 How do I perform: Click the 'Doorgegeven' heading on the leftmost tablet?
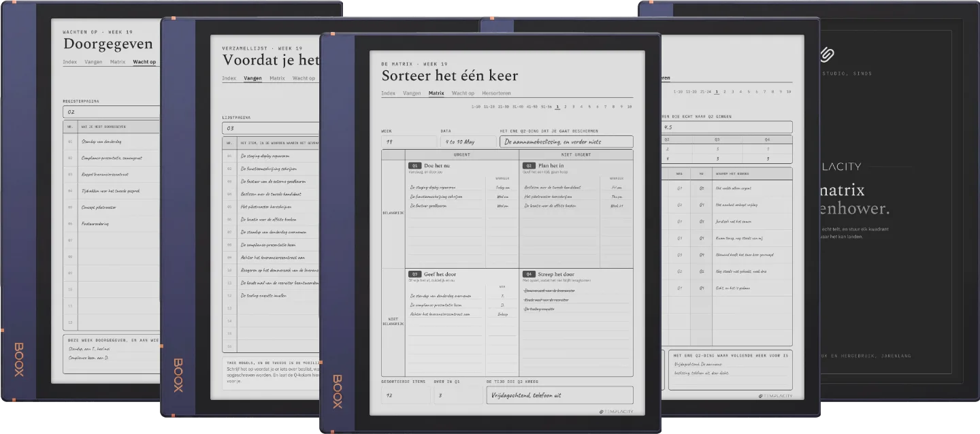[108, 44]
